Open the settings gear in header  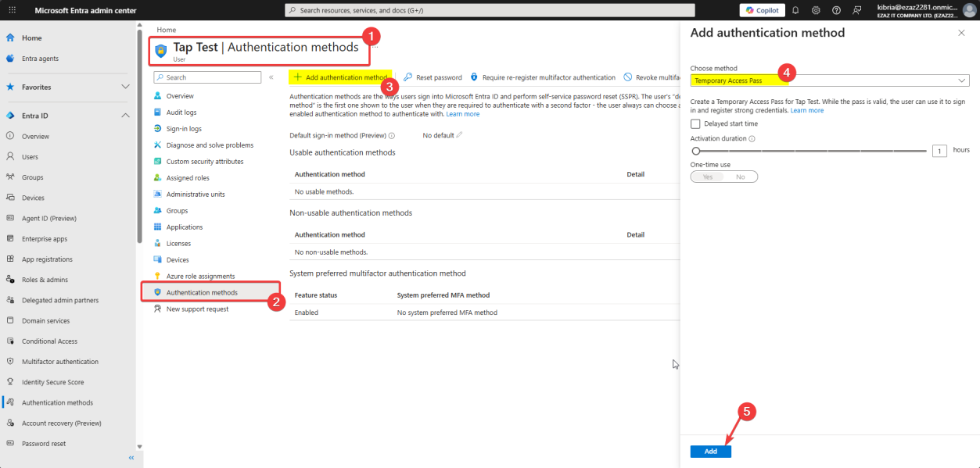816,10
